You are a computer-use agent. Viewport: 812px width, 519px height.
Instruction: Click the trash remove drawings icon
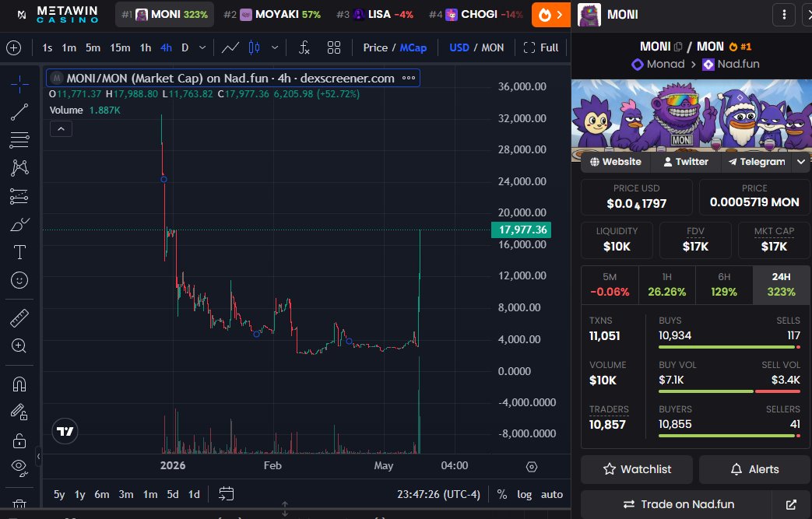click(x=19, y=504)
